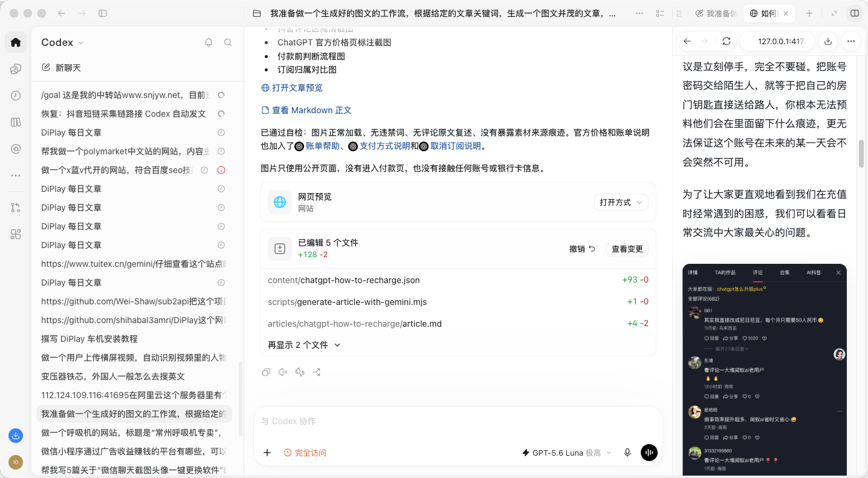The height and width of the screenshot is (478, 868).
Task: Open the history clock icon in left rail
Action: (16, 96)
